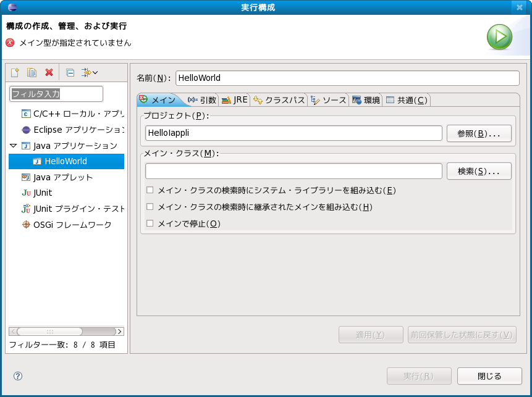Image resolution: width=532 pixels, height=397 pixels.
Task: Switch to the JRE tab
Action: [234, 100]
